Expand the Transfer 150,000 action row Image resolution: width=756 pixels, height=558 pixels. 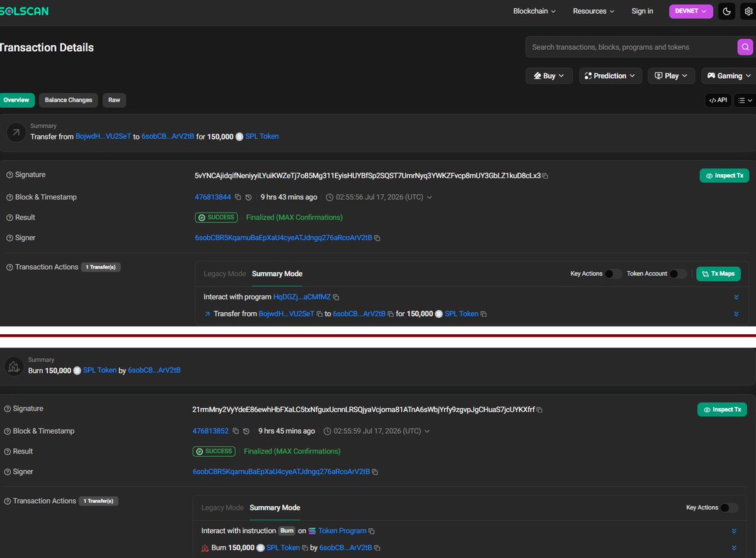point(736,314)
